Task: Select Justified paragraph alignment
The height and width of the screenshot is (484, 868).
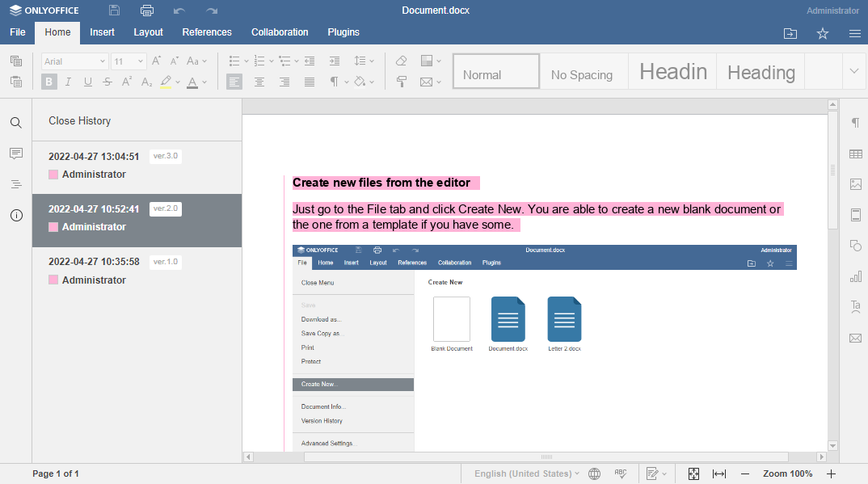Action: [310, 82]
